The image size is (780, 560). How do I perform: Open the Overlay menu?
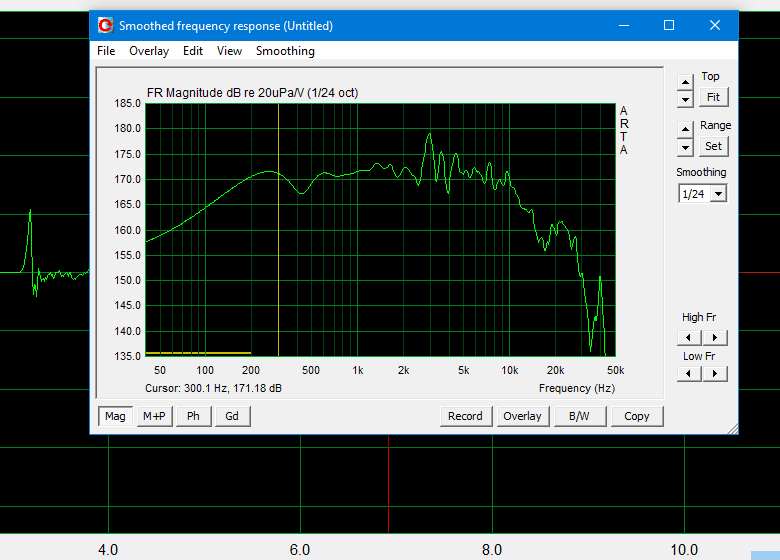click(149, 51)
